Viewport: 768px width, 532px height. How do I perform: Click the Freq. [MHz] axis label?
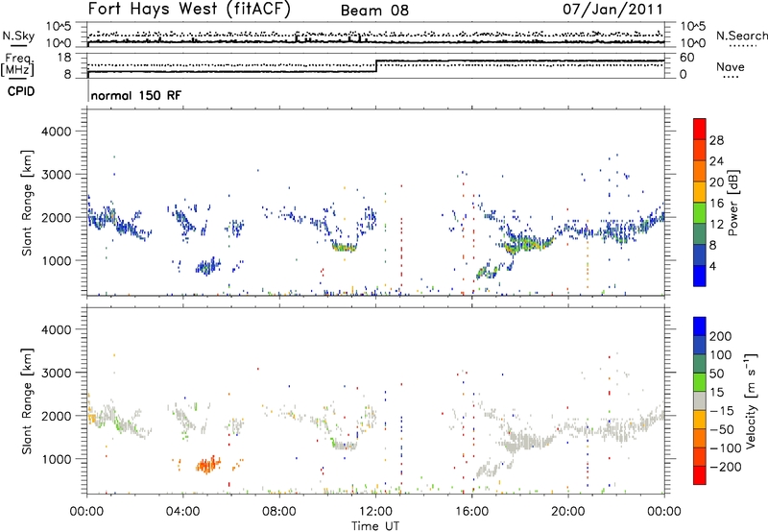click(17, 65)
